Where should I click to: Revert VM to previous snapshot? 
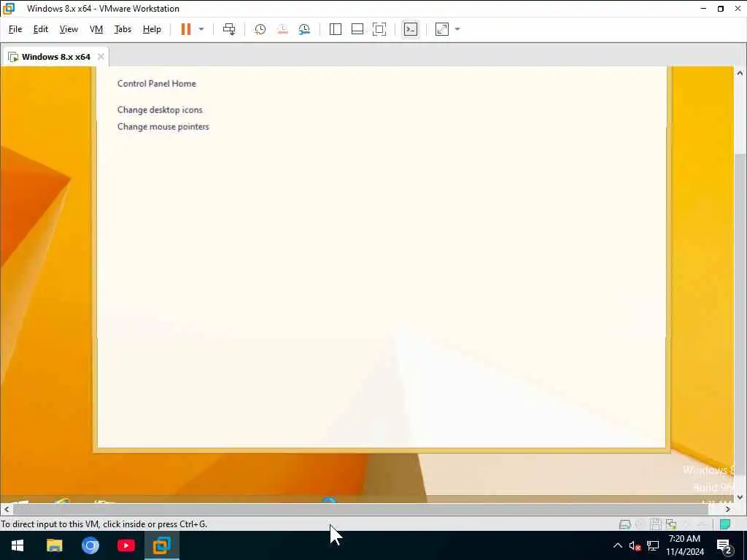282,29
